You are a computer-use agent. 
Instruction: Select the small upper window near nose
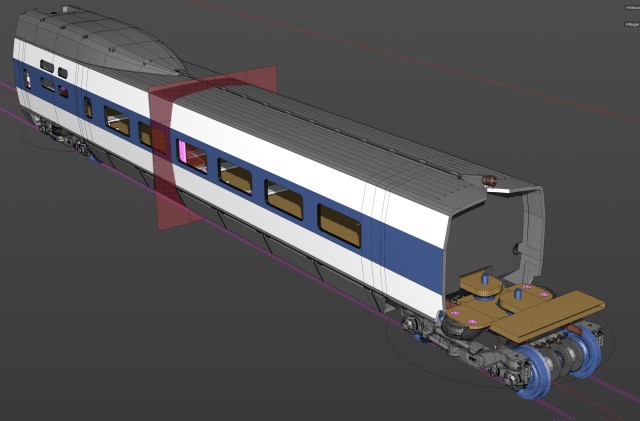click(x=47, y=66)
